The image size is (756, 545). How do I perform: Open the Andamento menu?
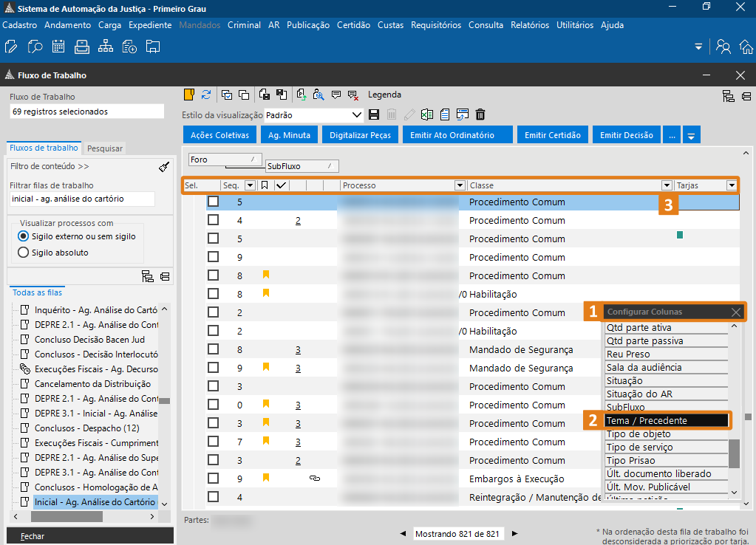(x=67, y=25)
